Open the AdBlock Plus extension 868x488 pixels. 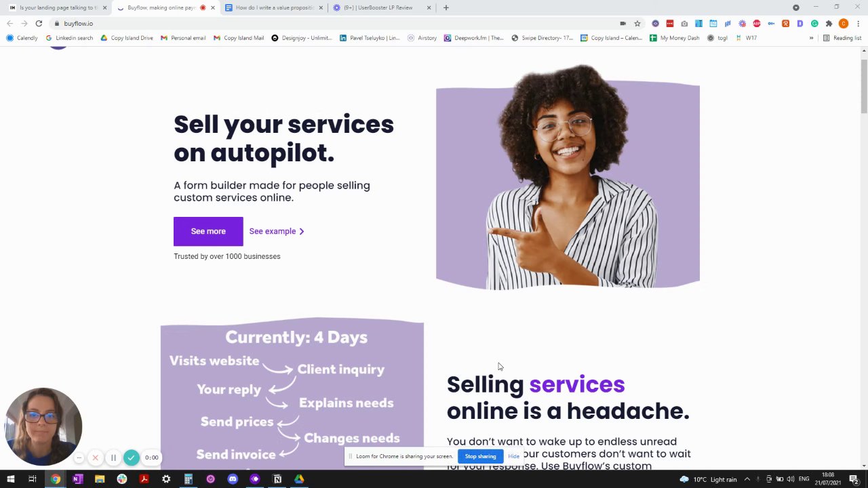tap(757, 24)
